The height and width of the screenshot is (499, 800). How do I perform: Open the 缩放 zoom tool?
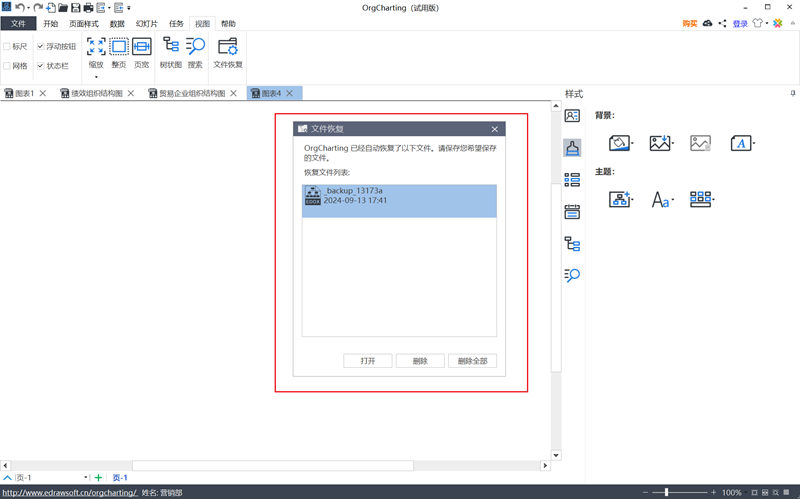[96, 53]
